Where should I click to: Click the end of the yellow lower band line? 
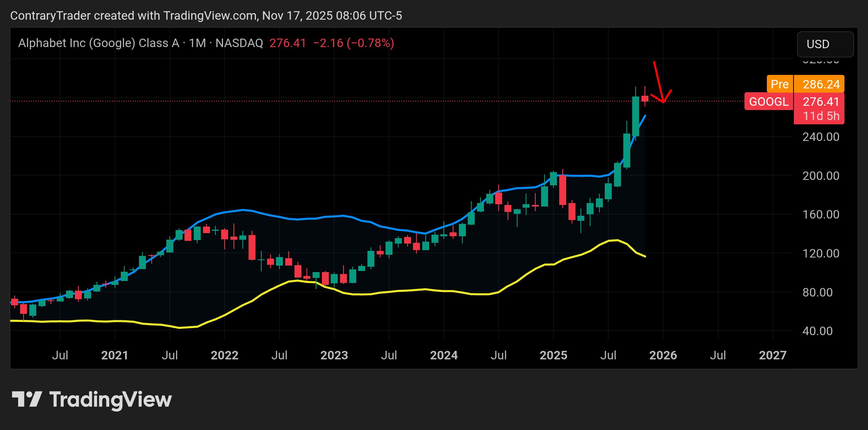[x=645, y=256]
